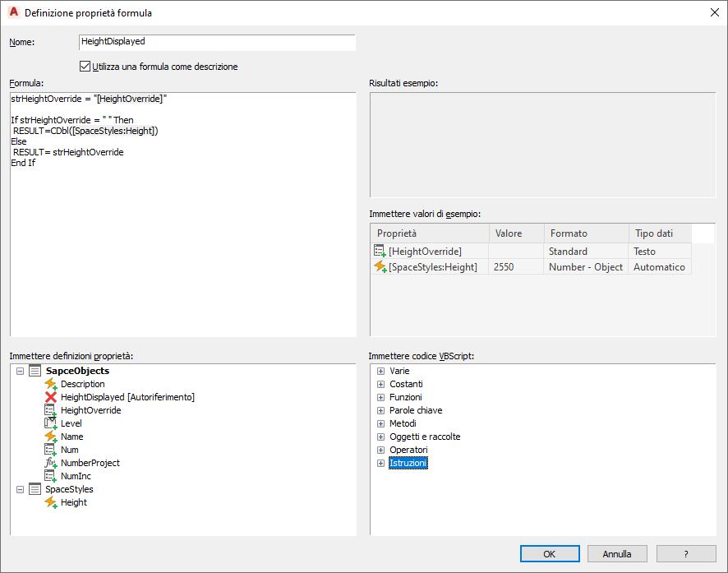Image resolution: width=728 pixels, height=573 pixels.
Task: Select the Level property tree item
Action: (x=71, y=423)
